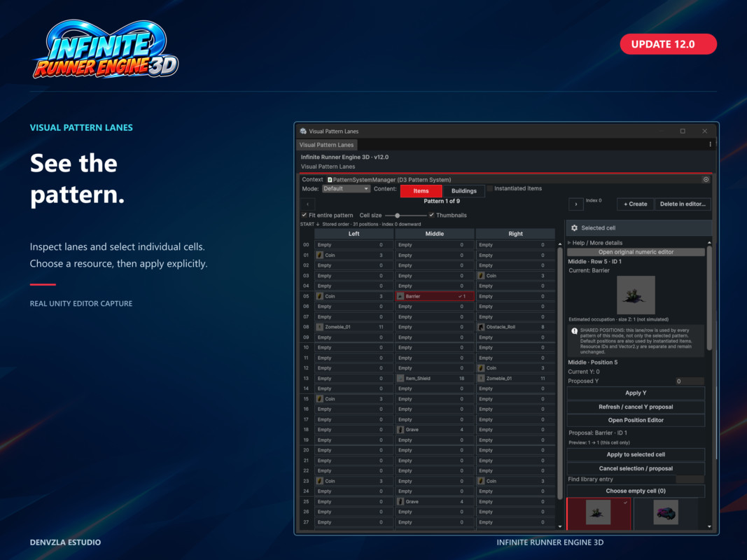
Task: Click the Item_Shield icon in row 13
Action: pyautogui.click(x=400, y=379)
